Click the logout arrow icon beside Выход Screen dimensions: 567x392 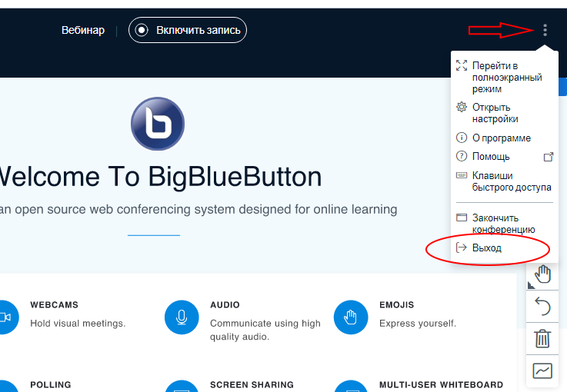[x=462, y=247]
